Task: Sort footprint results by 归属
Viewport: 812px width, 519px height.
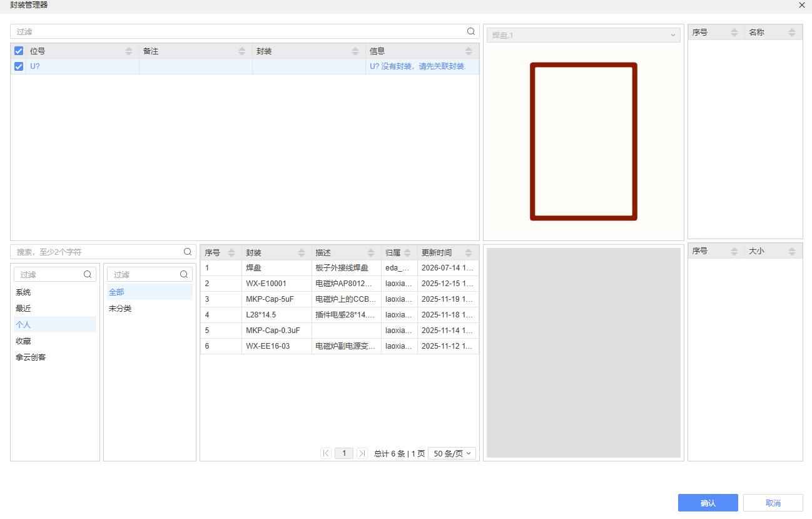Action: (408, 253)
